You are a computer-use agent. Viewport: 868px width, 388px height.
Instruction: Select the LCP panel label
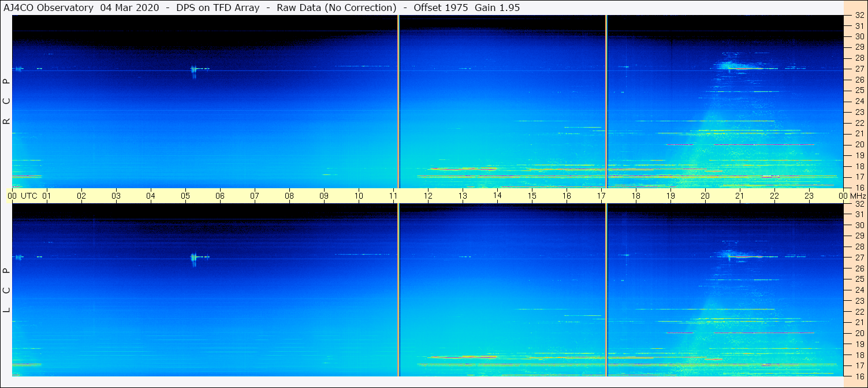[x=6, y=290]
